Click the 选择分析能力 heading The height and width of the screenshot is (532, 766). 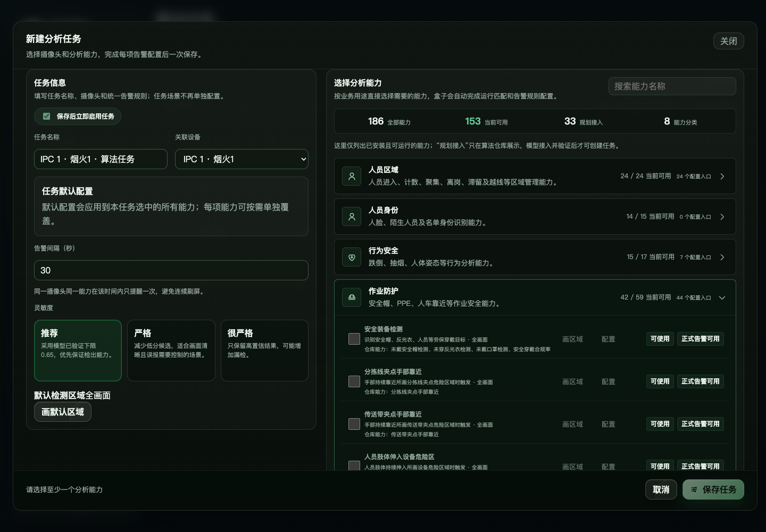click(x=358, y=83)
